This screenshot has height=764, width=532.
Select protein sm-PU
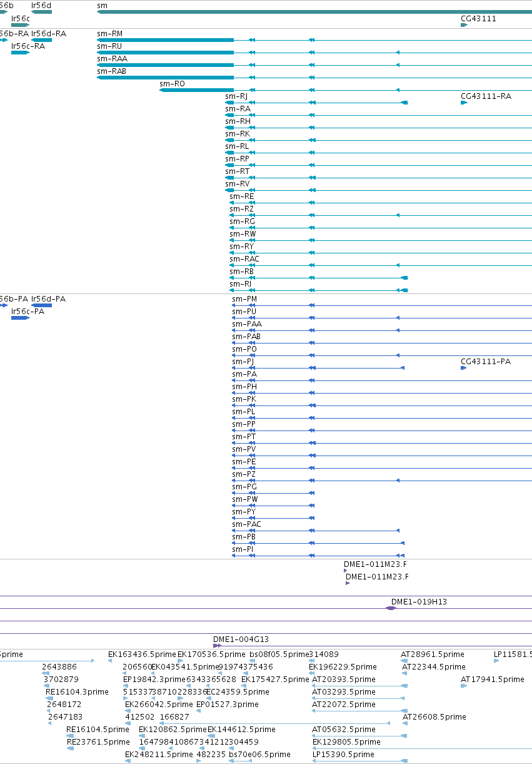pyautogui.click(x=244, y=311)
